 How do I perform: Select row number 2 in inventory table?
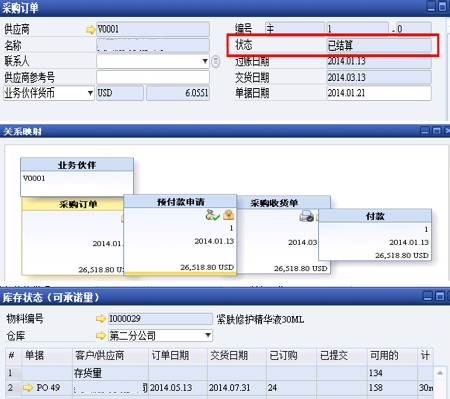(13, 388)
